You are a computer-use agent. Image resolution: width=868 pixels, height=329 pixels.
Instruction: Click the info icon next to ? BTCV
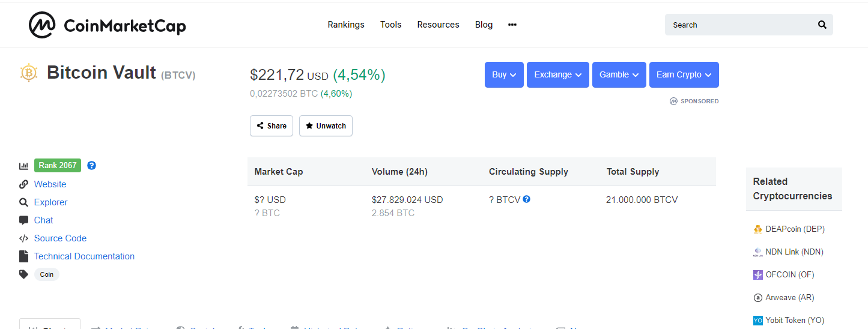click(x=527, y=199)
